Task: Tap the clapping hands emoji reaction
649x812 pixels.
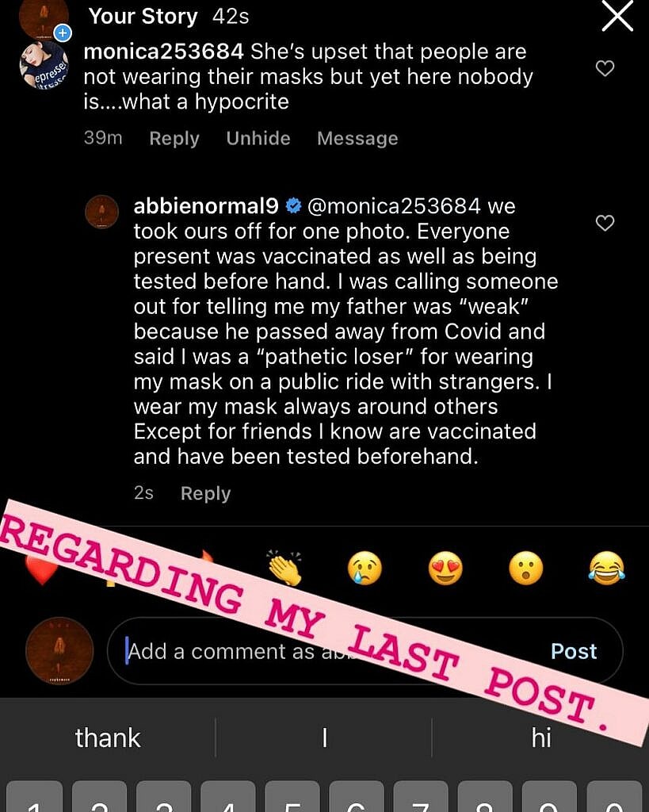Action: [x=284, y=569]
